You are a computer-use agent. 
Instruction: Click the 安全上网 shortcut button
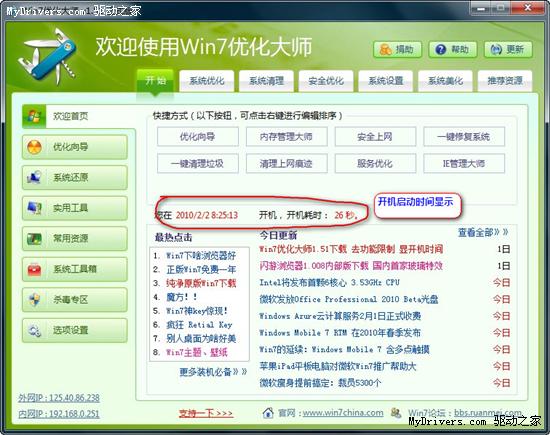375,137
